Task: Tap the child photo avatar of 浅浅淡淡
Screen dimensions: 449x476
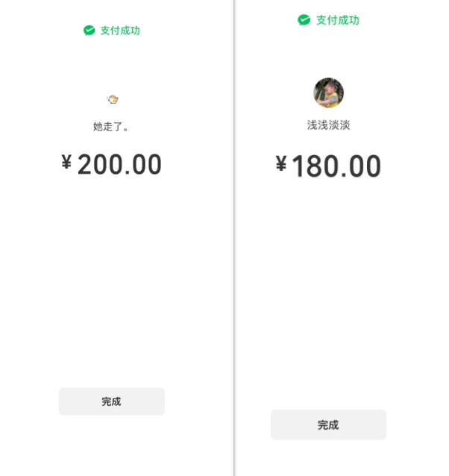Action: pyautogui.click(x=329, y=93)
